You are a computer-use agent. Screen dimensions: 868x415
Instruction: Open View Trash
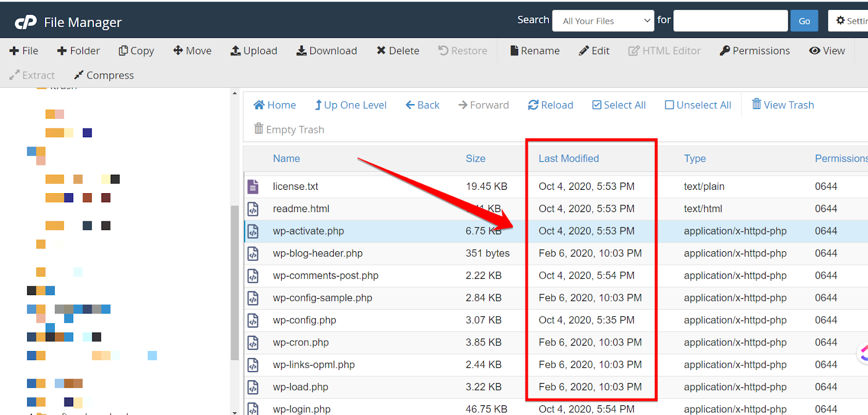pos(782,105)
